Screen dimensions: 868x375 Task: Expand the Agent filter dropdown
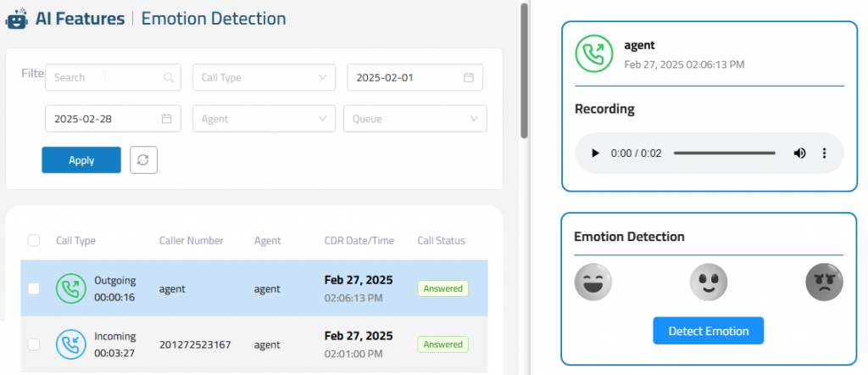[x=264, y=119]
